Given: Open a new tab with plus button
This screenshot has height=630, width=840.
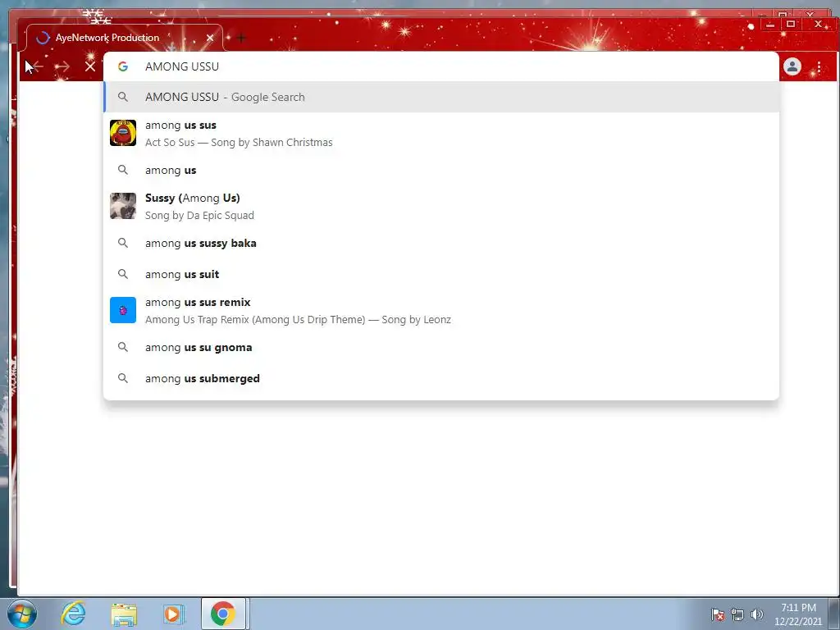Looking at the screenshot, I should click(x=241, y=38).
